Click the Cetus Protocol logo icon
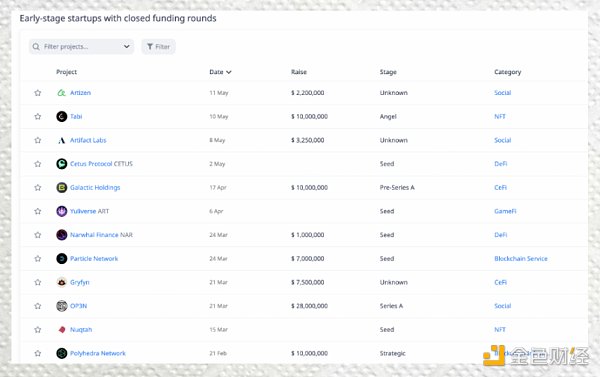Viewport: 600px width, 377px height. [x=62, y=164]
